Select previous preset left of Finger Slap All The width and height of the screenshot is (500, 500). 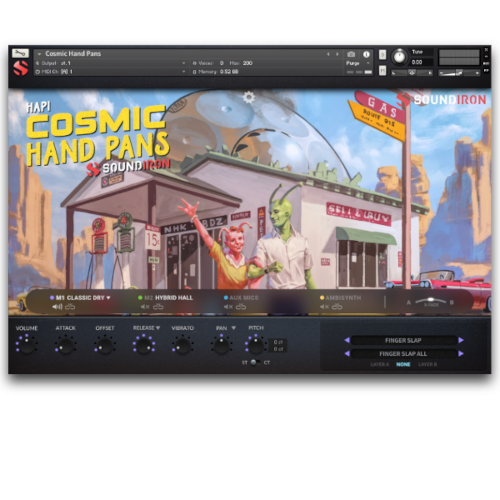coord(347,353)
